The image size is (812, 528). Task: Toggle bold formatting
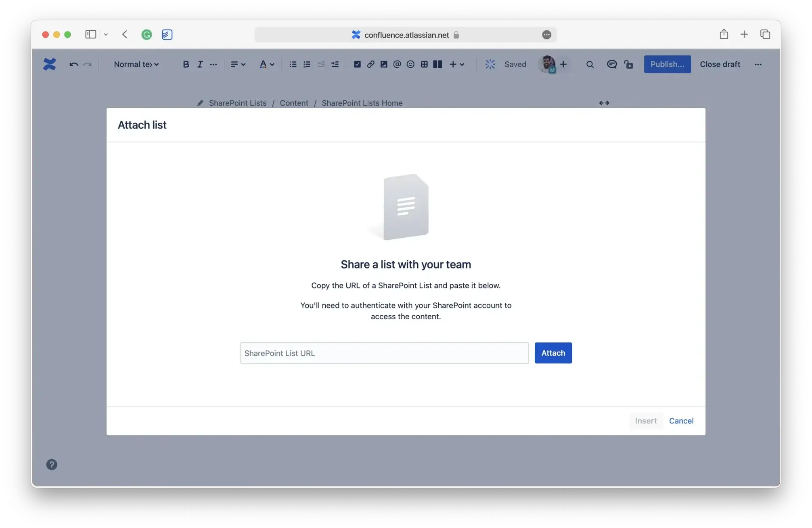(186, 64)
